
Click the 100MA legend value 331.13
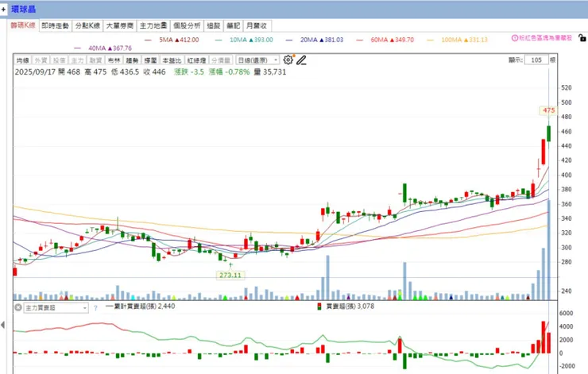[475, 40]
